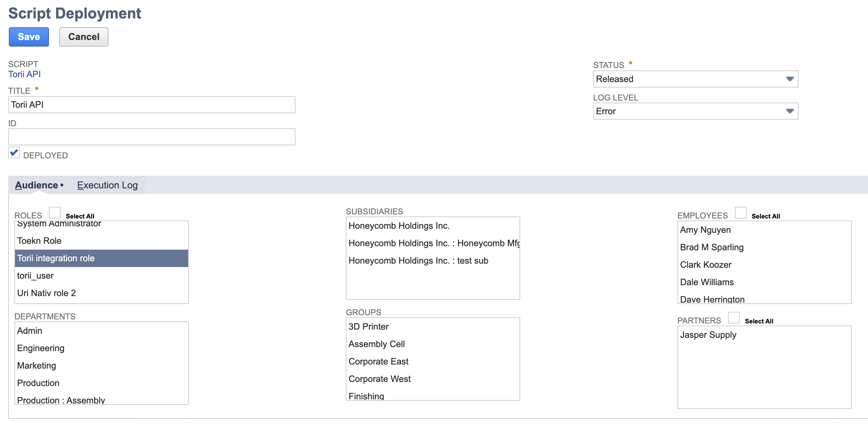Screen dimensions: 868x424
Task: Toggle the Deployed checkbox
Action: pyautogui.click(x=14, y=153)
